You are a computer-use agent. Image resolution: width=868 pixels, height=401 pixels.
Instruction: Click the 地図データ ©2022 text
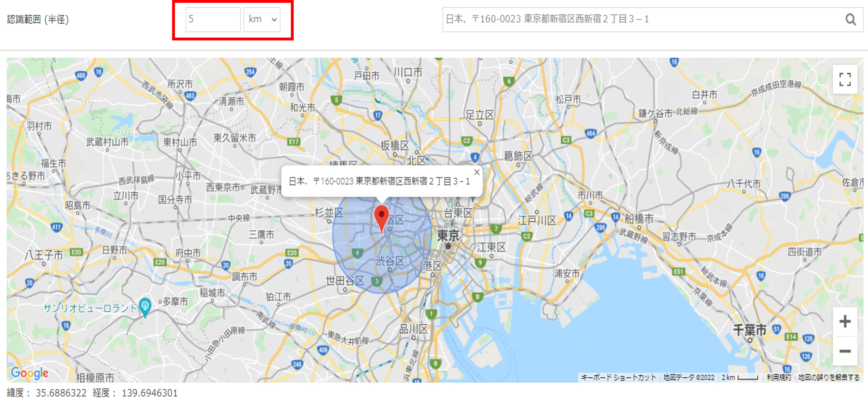(x=689, y=377)
